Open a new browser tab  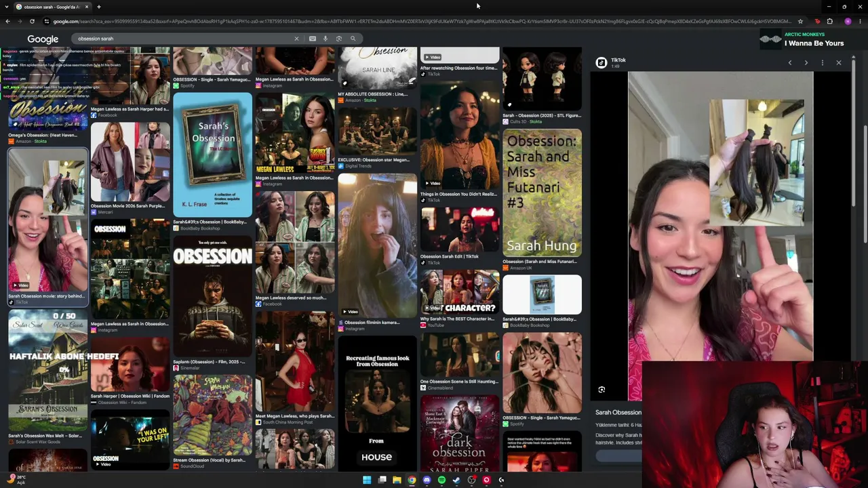98,7
